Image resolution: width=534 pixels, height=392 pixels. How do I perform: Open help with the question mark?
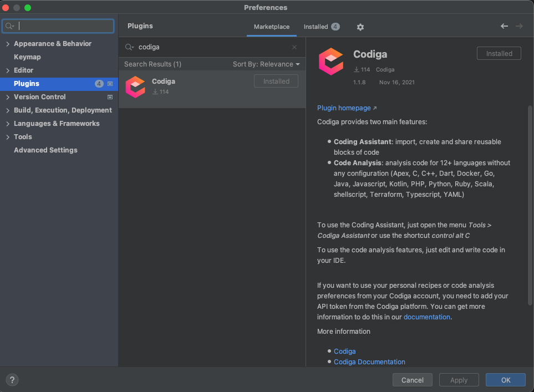(x=12, y=380)
